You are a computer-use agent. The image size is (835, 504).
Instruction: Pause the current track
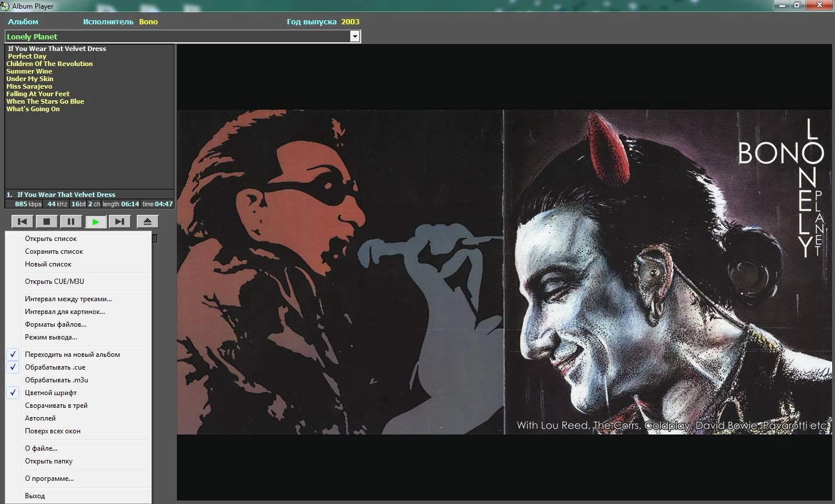point(71,221)
